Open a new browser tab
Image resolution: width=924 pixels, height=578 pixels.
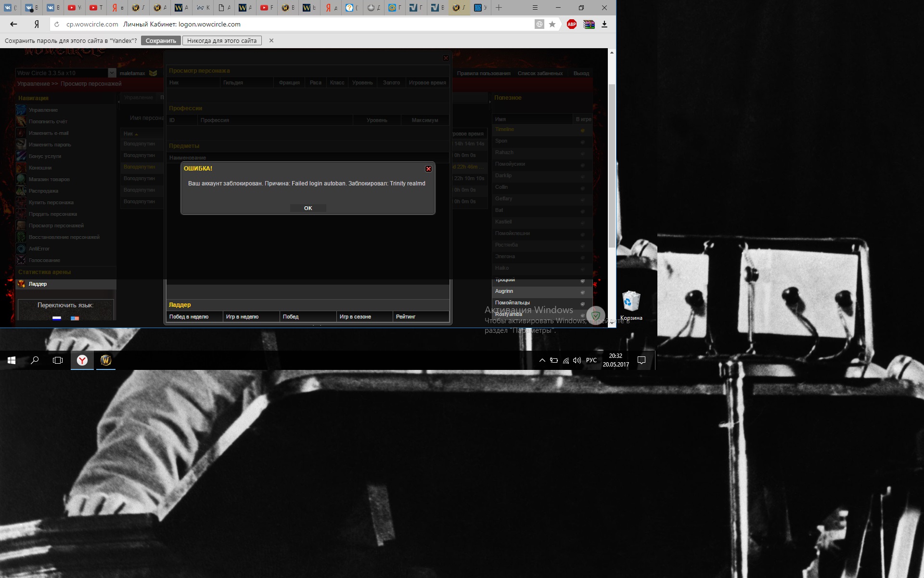click(499, 7)
